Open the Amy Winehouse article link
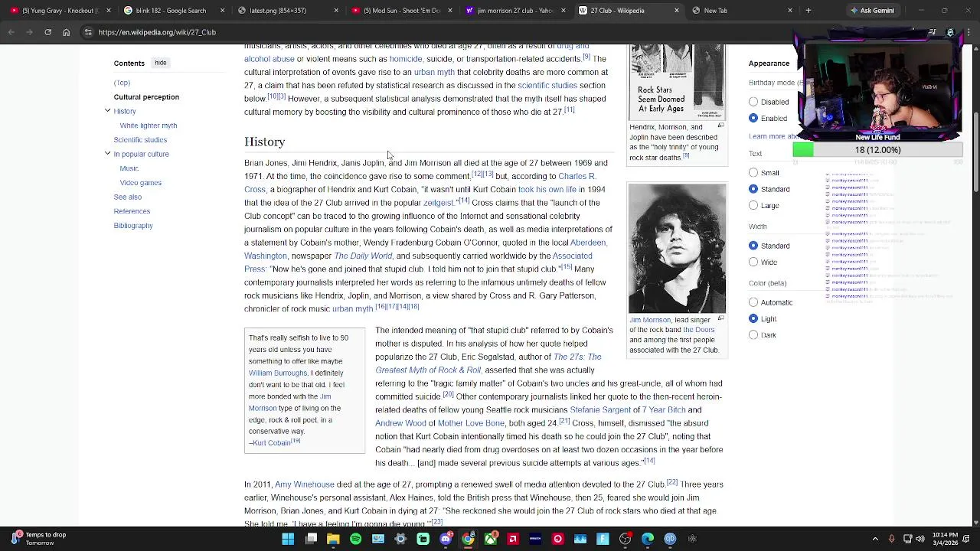 305,484
